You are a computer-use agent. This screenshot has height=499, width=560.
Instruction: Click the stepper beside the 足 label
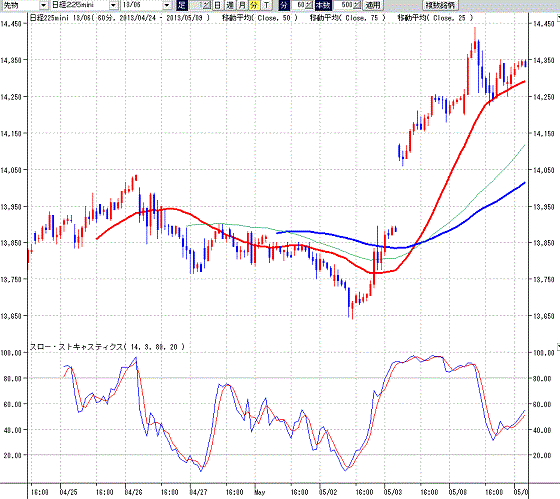click(x=207, y=5)
